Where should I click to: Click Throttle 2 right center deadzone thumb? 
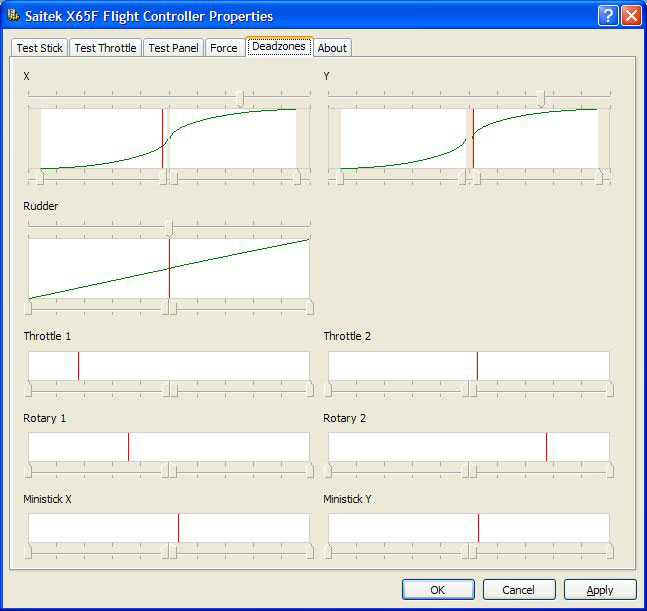click(x=473, y=389)
